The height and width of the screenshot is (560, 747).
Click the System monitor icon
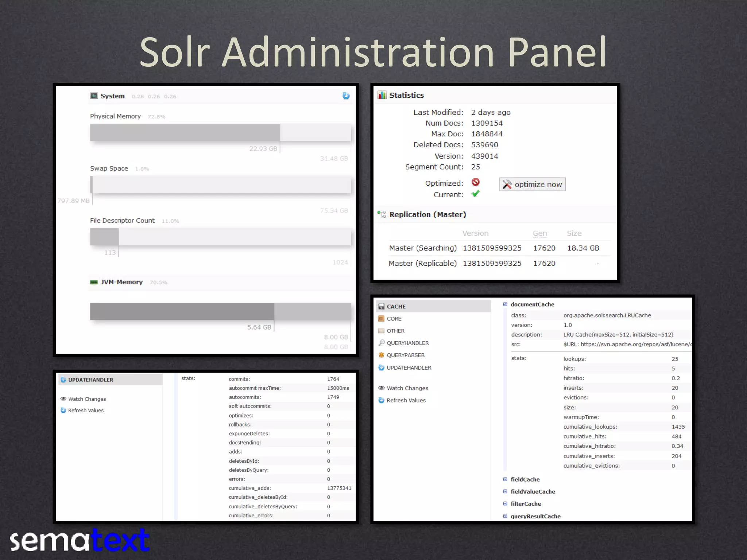pyautogui.click(x=94, y=96)
